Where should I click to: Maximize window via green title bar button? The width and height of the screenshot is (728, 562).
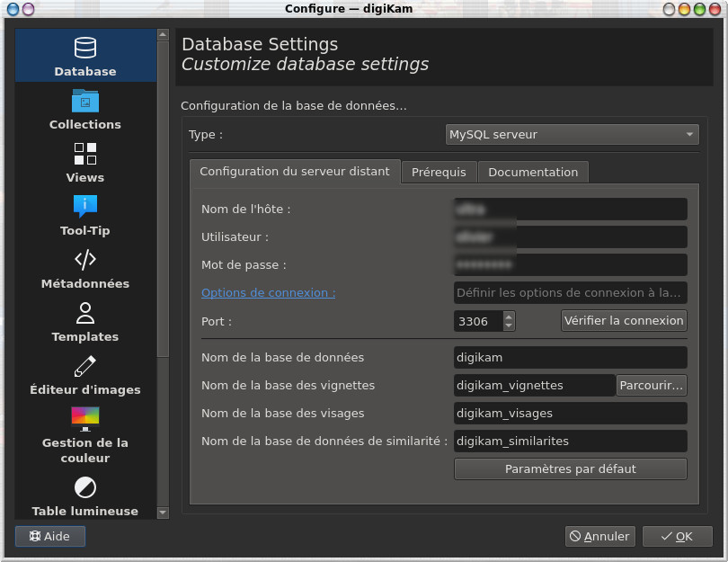[699, 9]
